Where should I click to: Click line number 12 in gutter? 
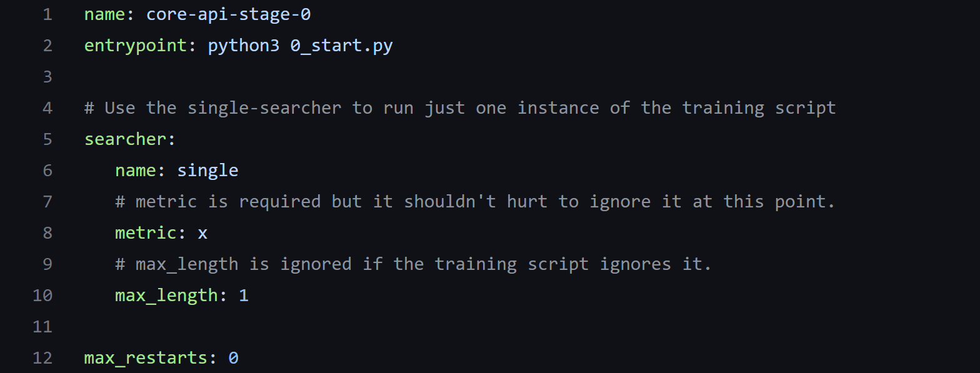(42, 358)
